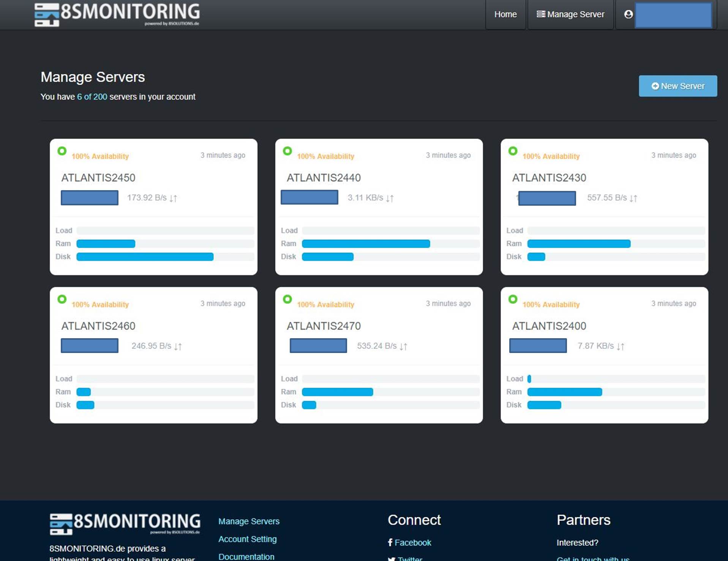The height and width of the screenshot is (561, 728).
Task: Click the New Server button
Action: coord(677,86)
